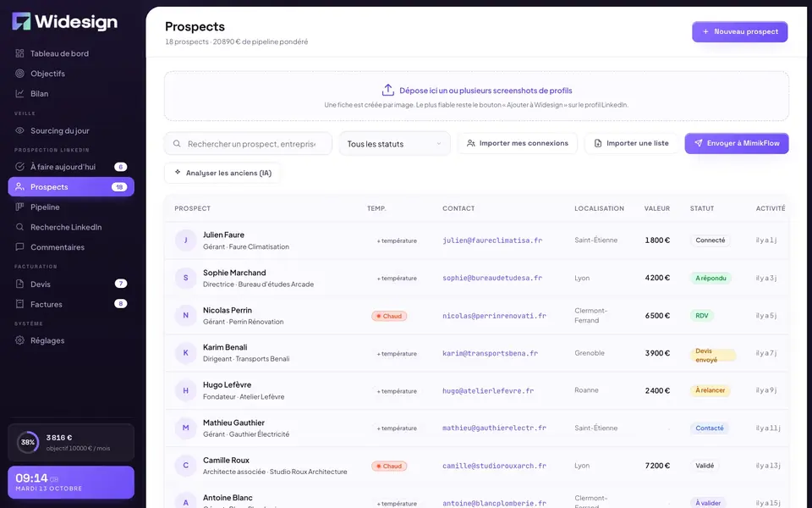The image size is (812, 508).
Task: Open email camille@studiorouxarch.fr
Action: (495, 466)
